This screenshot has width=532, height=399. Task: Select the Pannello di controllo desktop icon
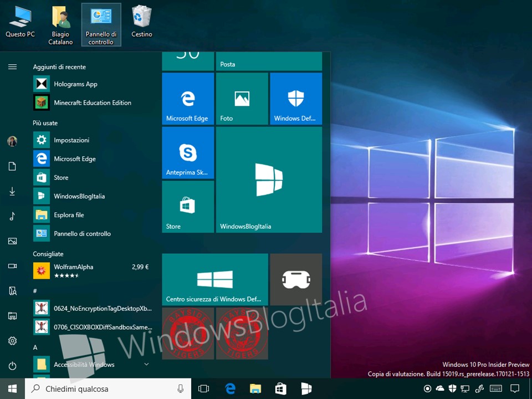click(x=101, y=25)
